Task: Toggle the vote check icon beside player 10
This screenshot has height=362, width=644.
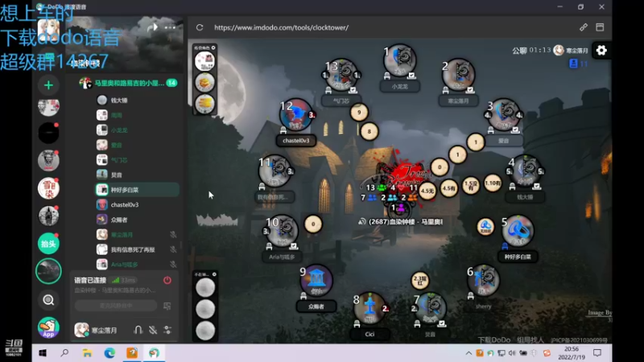Action: coord(293,246)
